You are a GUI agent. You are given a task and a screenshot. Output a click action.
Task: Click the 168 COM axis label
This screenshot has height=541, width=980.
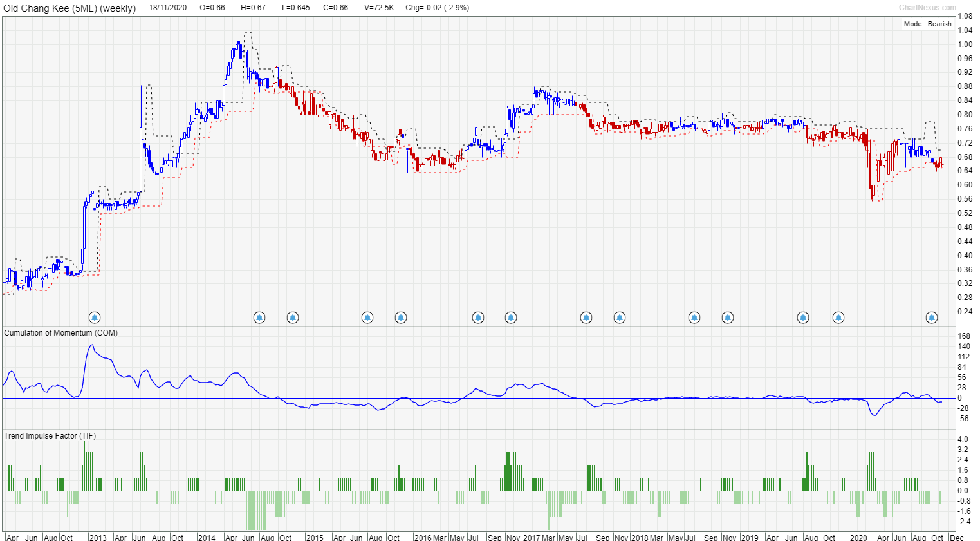click(x=963, y=336)
